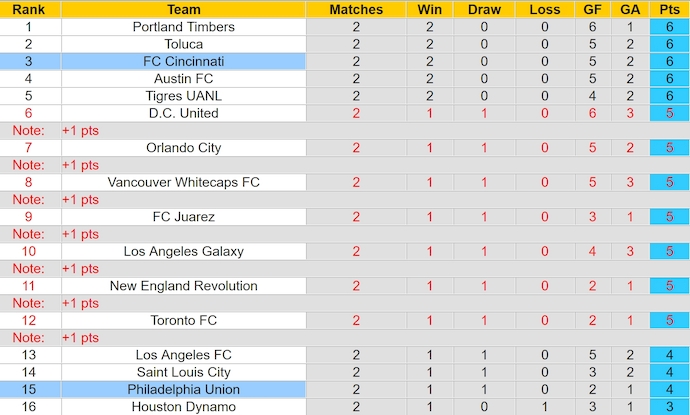The height and width of the screenshot is (415, 690).
Task: Click the Matches column header
Action: (x=356, y=9)
